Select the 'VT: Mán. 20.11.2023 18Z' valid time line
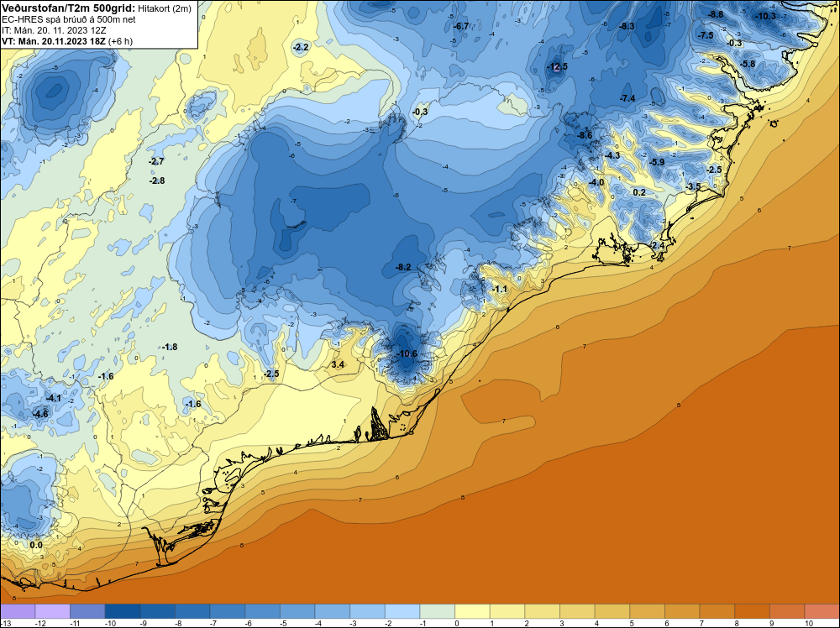This screenshot has height=628, width=840. click(54, 41)
